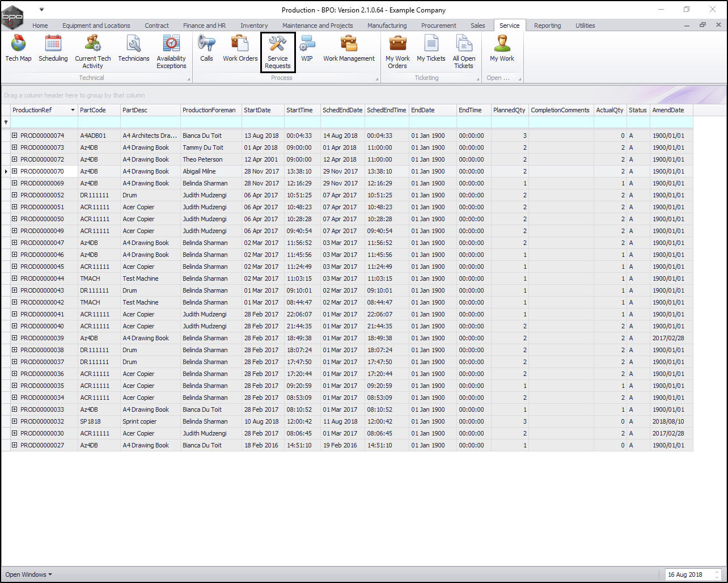Open My Tickets
This screenshot has width=728, height=583.
click(431, 48)
